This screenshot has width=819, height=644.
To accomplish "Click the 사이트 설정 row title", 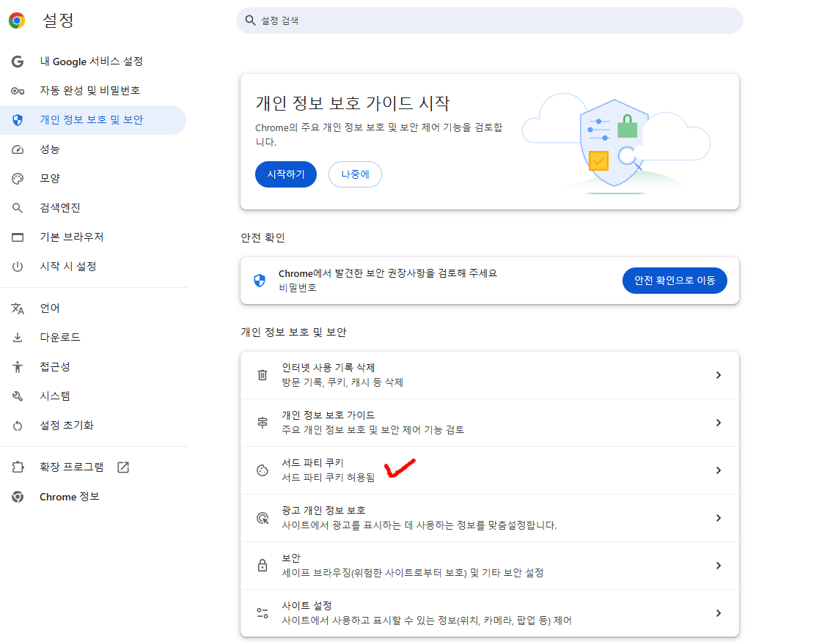I will pos(306,606).
